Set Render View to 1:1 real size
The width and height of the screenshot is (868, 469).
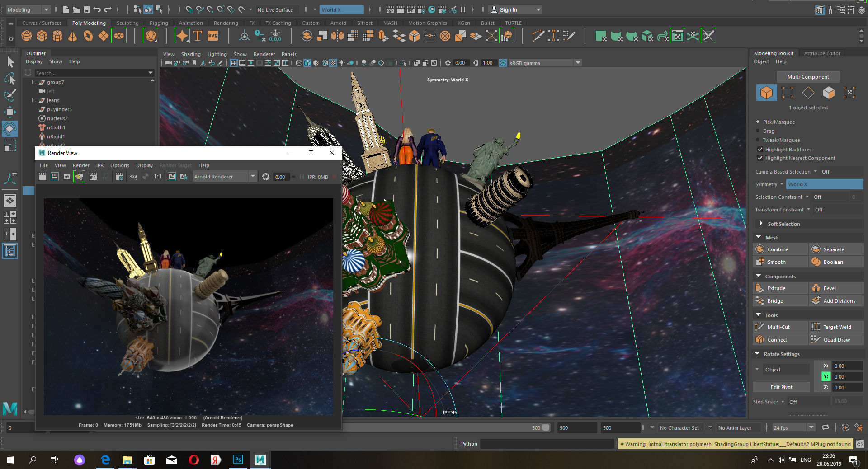coord(157,177)
